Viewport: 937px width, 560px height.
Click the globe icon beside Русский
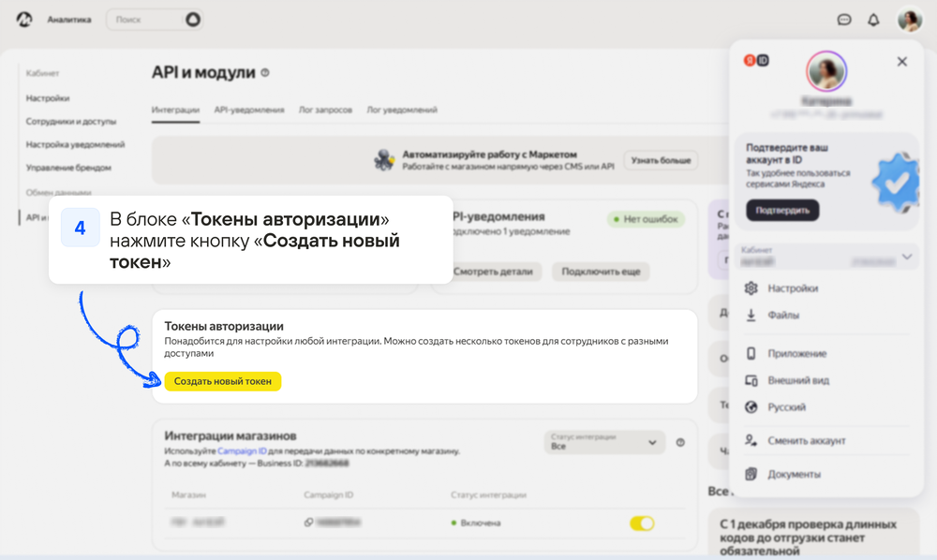pyautogui.click(x=751, y=407)
